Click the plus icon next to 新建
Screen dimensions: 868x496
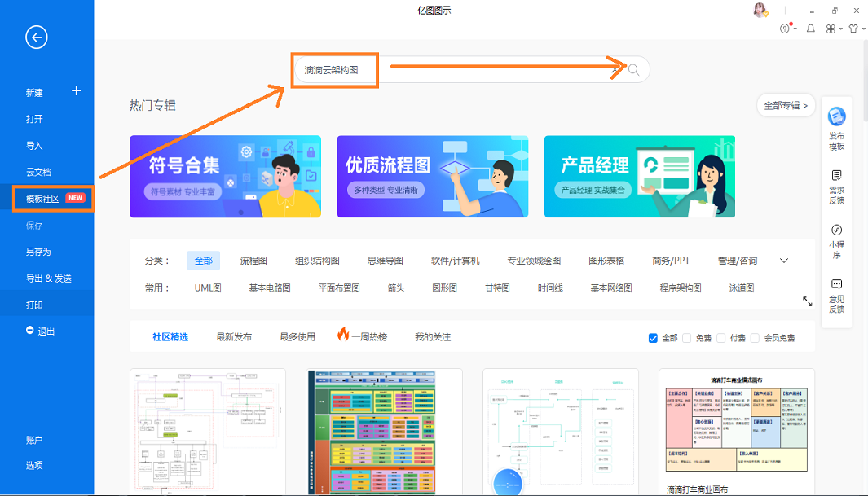77,90
